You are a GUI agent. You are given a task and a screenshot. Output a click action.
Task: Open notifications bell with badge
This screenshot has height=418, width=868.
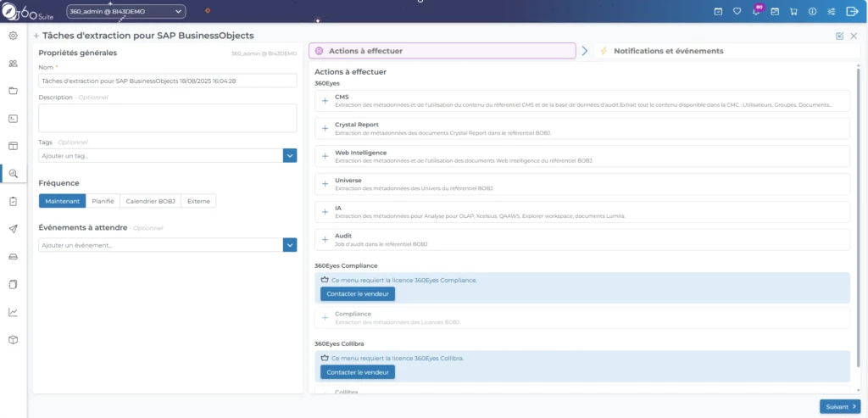click(755, 12)
